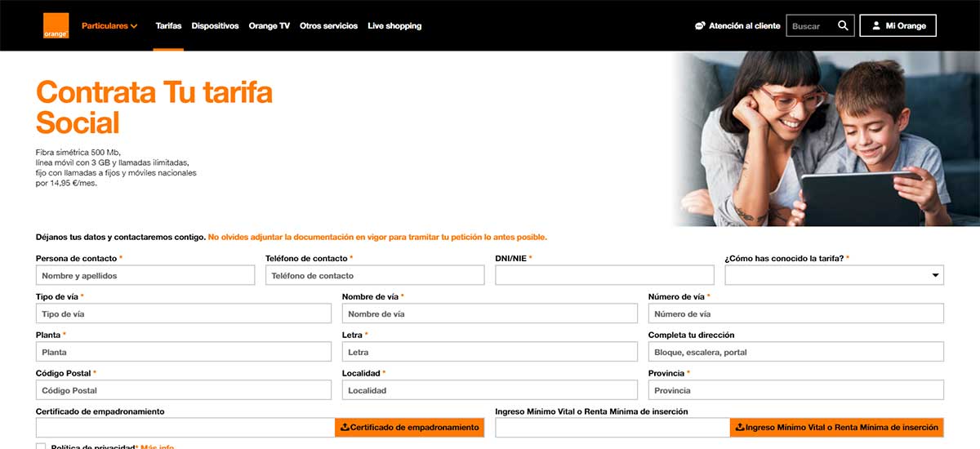The image size is (980, 449).
Task: Click into the Código Postal field
Action: point(184,390)
